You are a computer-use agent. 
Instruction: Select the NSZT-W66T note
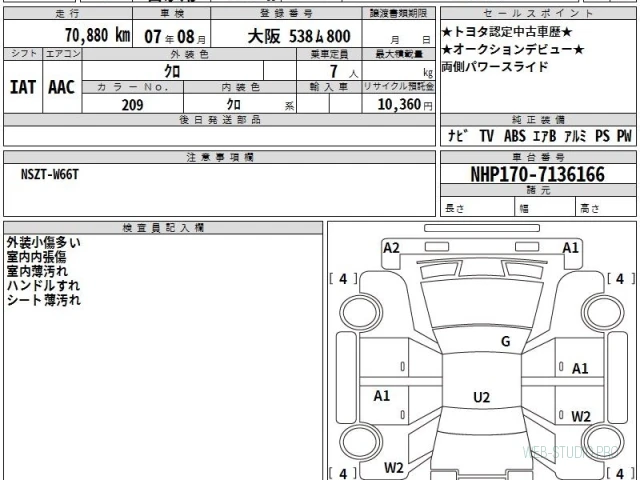(x=50, y=175)
